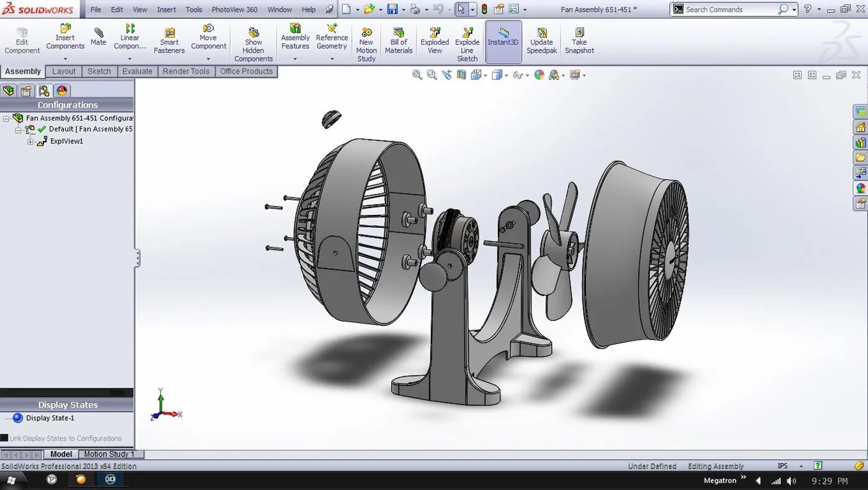Click the Print icon
Screen dimensions: 868x490
click(415, 9)
